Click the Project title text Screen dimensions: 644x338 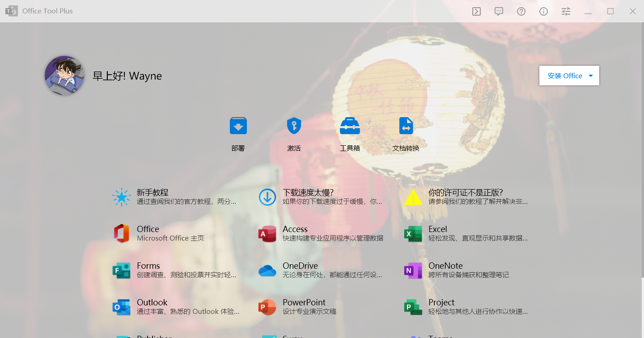441,302
